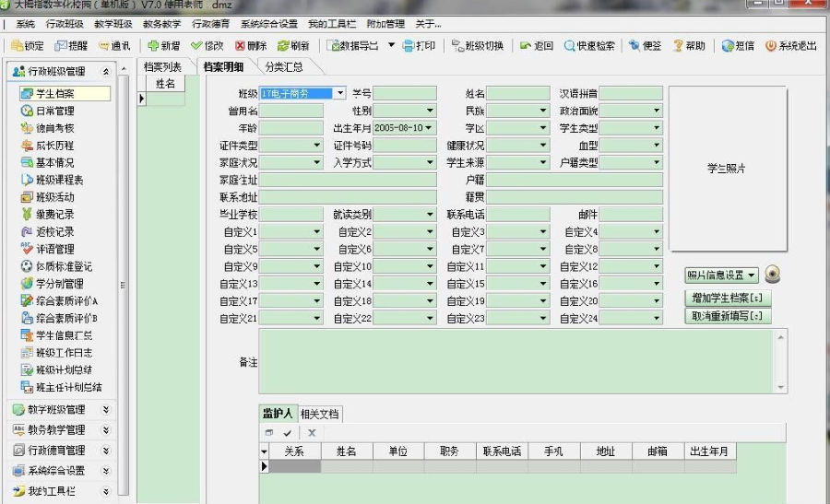
Task: Click the confirm checkmark in guardian toolbar
Action: (288, 433)
